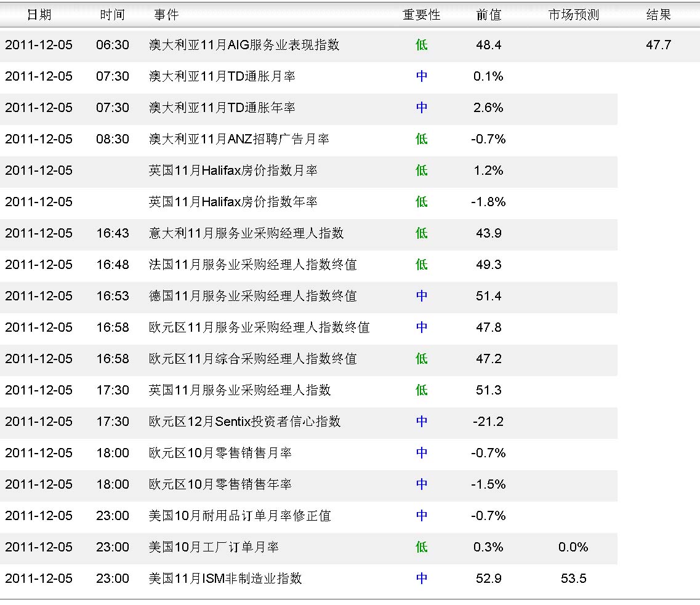
Task: Click the 16:43 time cell
Action: click(113, 233)
